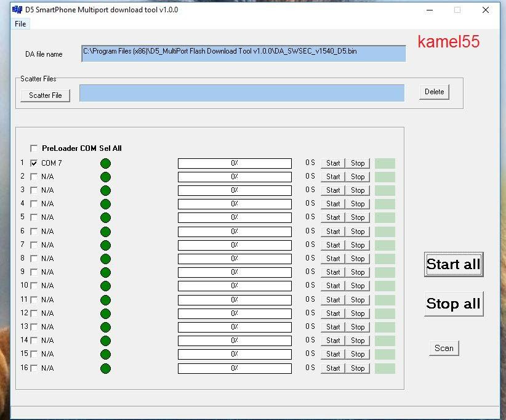Click the Stop all button

tap(454, 304)
